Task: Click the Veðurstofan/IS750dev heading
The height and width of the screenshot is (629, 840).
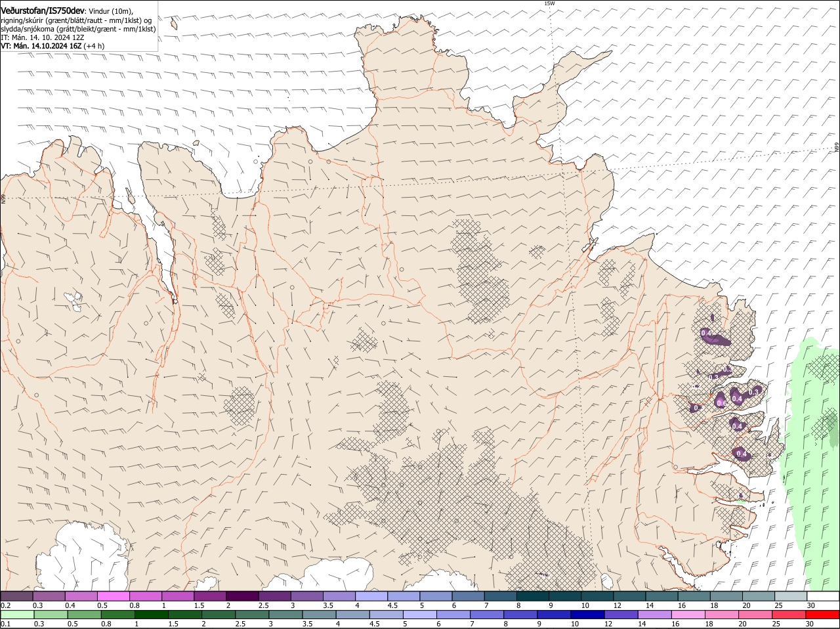Action: (x=43, y=11)
